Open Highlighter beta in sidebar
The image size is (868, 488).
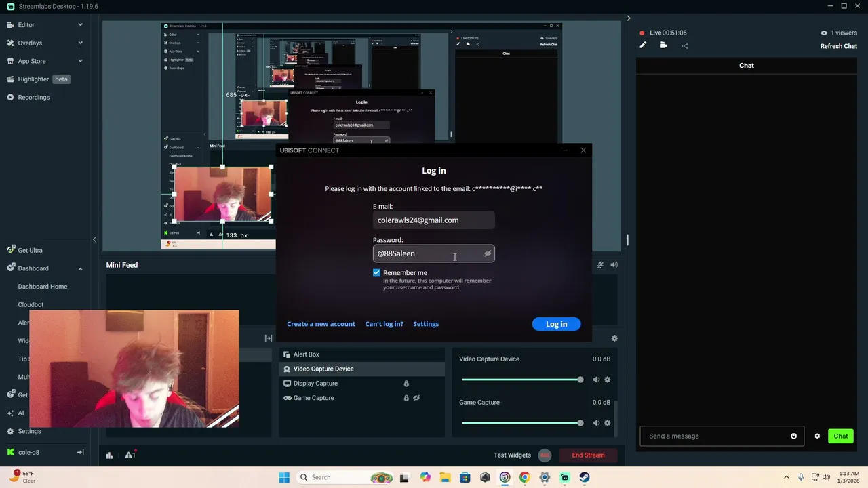(x=43, y=79)
